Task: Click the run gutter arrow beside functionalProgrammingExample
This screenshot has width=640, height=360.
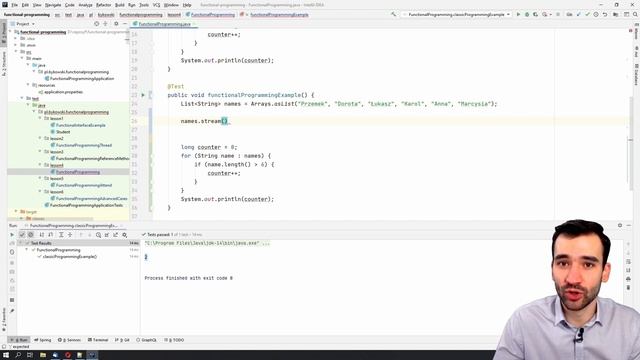Action: click(143, 95)
